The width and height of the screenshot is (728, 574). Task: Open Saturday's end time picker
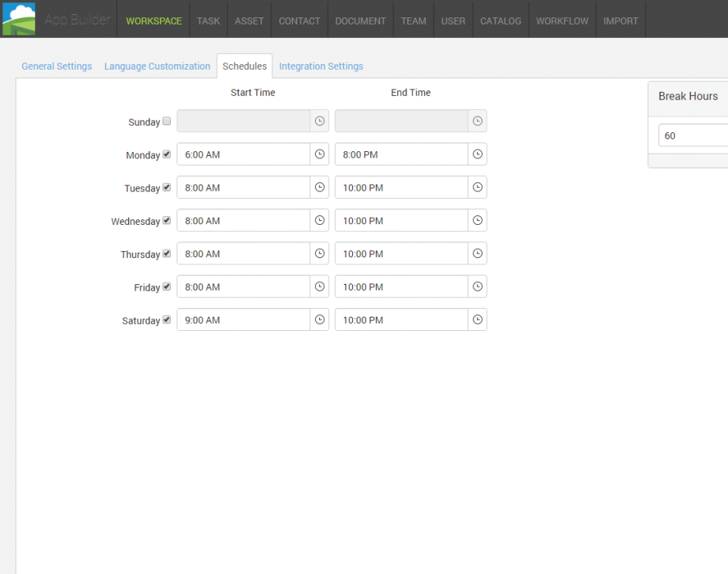(x=477, y=319)
